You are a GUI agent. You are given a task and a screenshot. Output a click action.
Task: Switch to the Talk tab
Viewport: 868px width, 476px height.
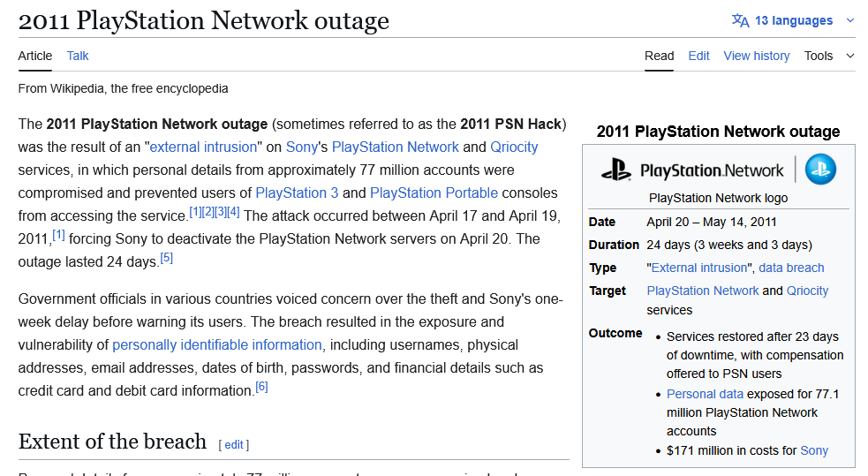[x=78, y=56]
